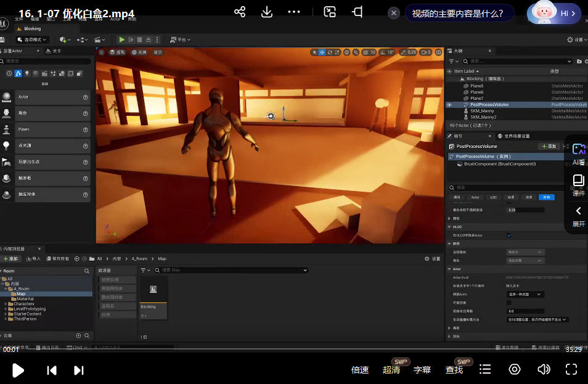Click the 添加 button in content browser

[x=11, y=259]
